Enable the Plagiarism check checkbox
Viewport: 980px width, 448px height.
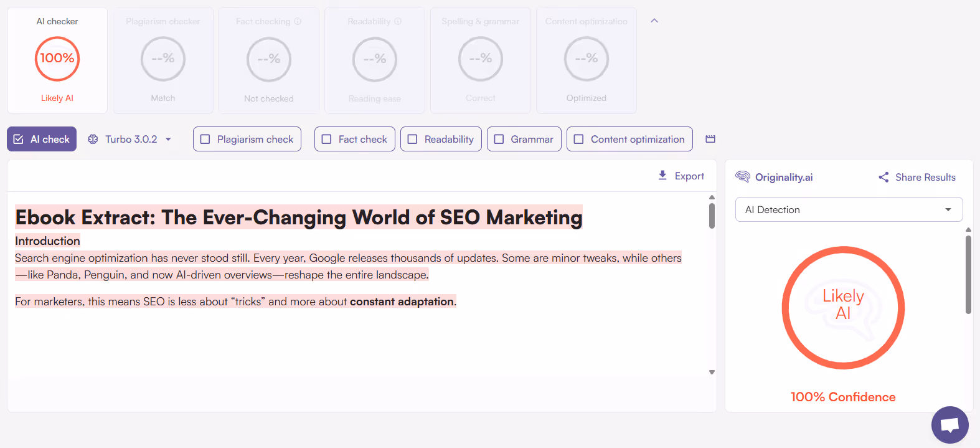(x=205, y=139)
